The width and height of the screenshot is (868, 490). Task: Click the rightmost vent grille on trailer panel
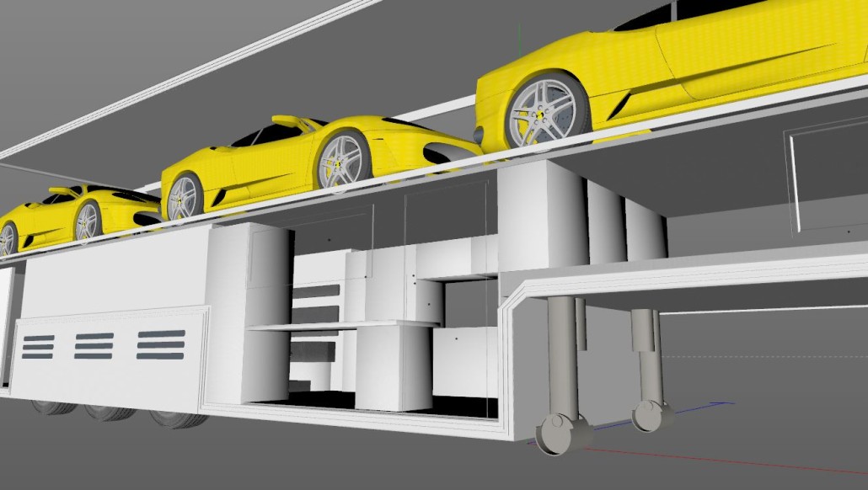(x=161, y=344)
